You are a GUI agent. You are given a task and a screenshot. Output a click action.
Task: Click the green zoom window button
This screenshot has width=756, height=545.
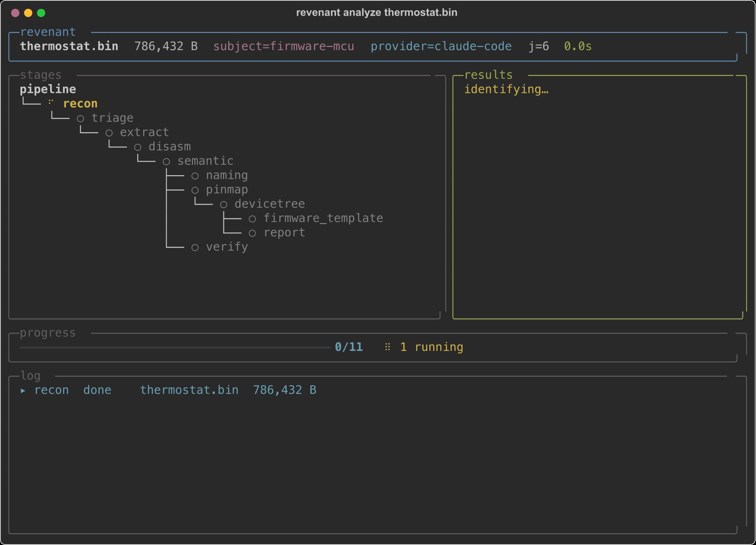click(41, 13)
